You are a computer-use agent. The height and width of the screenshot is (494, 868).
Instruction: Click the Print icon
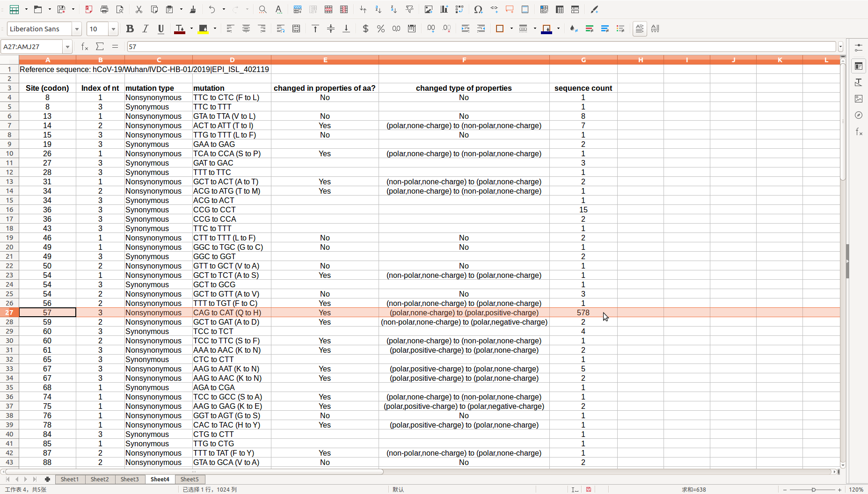tap(104, 9)
